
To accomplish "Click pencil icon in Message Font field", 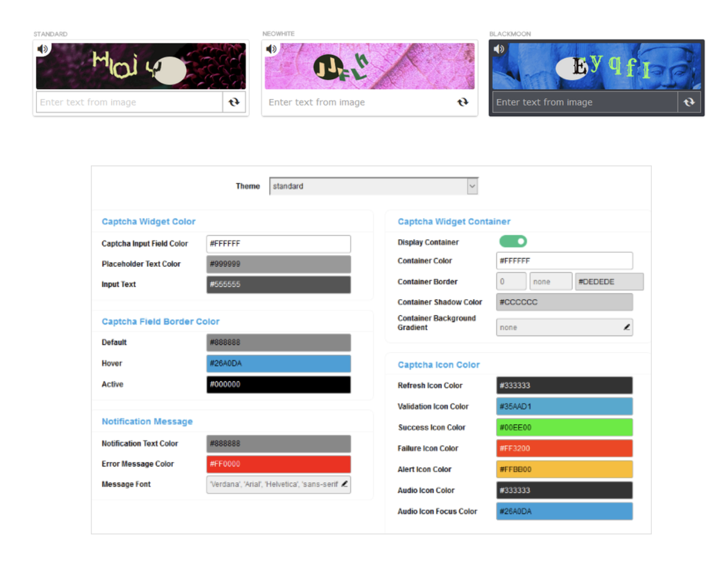I will [345, 484].
